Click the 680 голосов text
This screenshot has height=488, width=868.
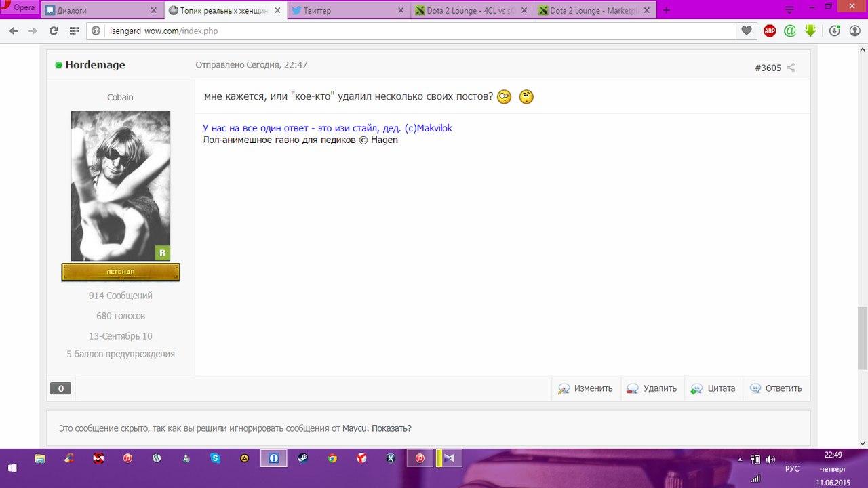(x=121, y=316)
